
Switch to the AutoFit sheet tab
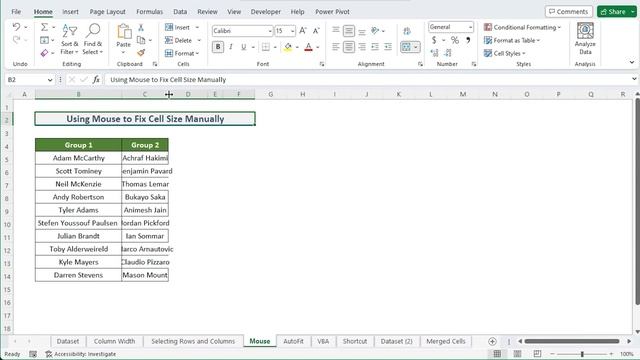click(293, 341)
